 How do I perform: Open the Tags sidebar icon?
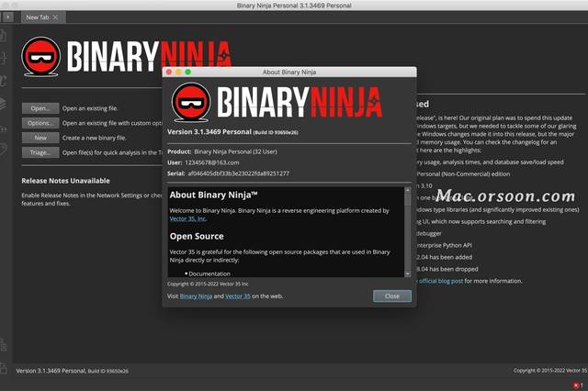4,150
